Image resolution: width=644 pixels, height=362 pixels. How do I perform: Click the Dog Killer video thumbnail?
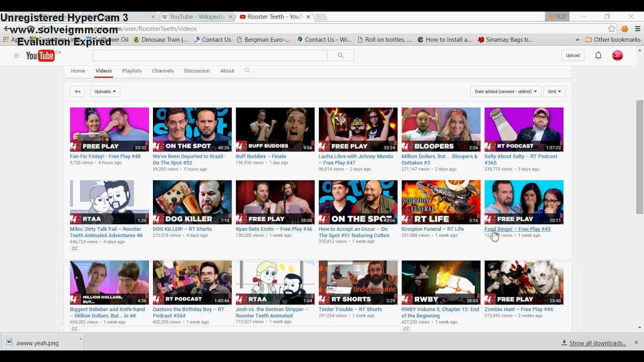point(192,202)
